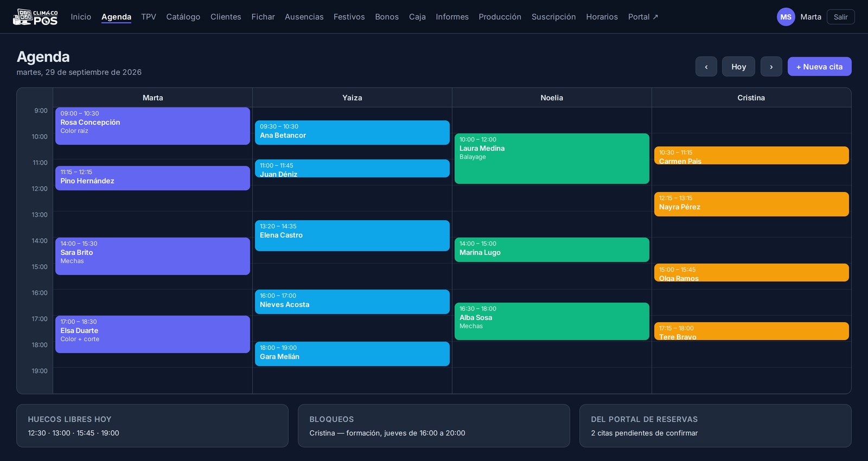Select Sara Brito Mechas appointment

(152, 256)
